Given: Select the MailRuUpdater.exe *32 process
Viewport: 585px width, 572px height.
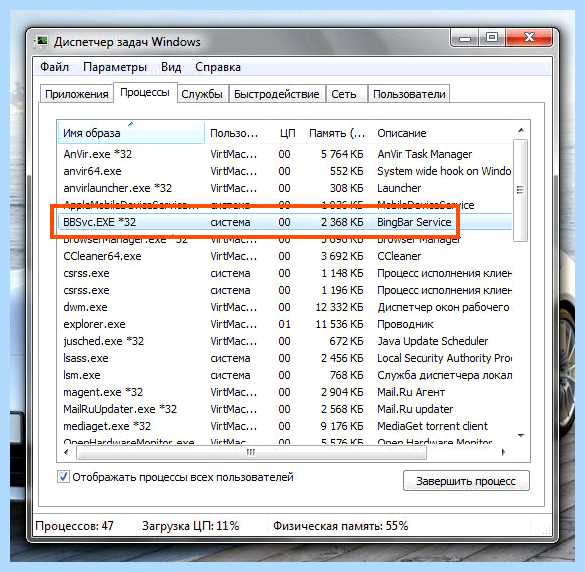Looking at the screenshot, I should click(285, 409).
